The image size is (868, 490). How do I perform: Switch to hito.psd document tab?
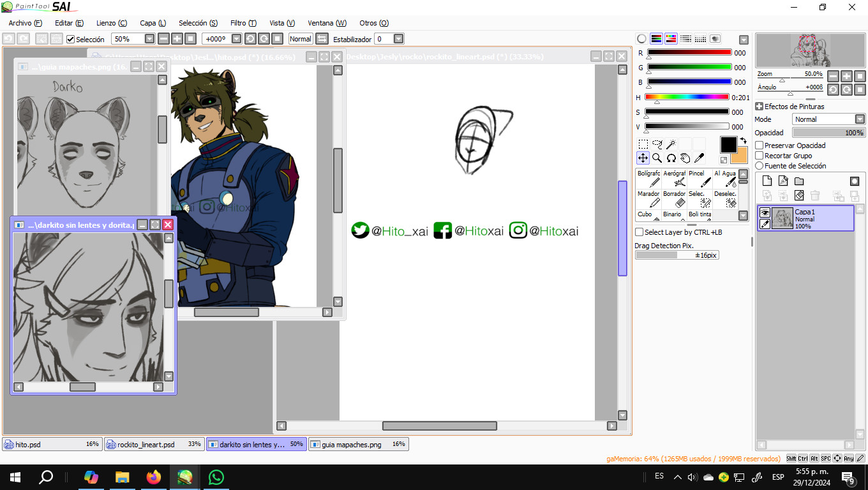[52, 444]
